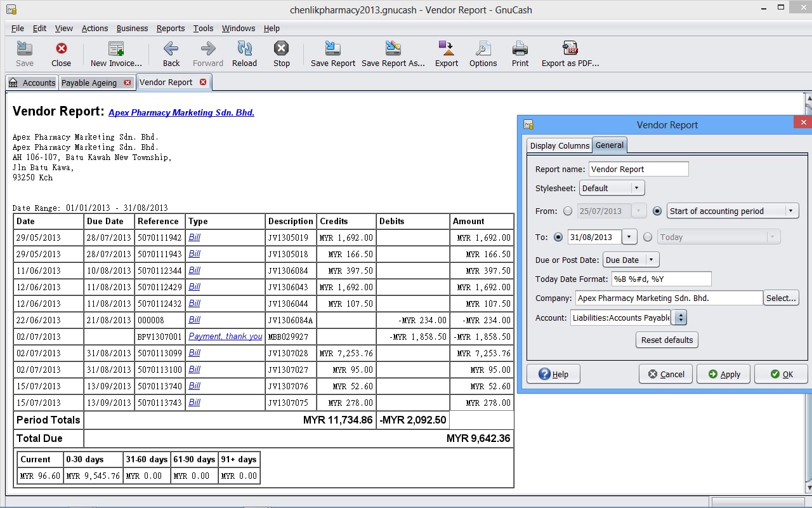812x508 pixels.
Task: Select the From fixed-date radio button
Action: coord(568,211)
